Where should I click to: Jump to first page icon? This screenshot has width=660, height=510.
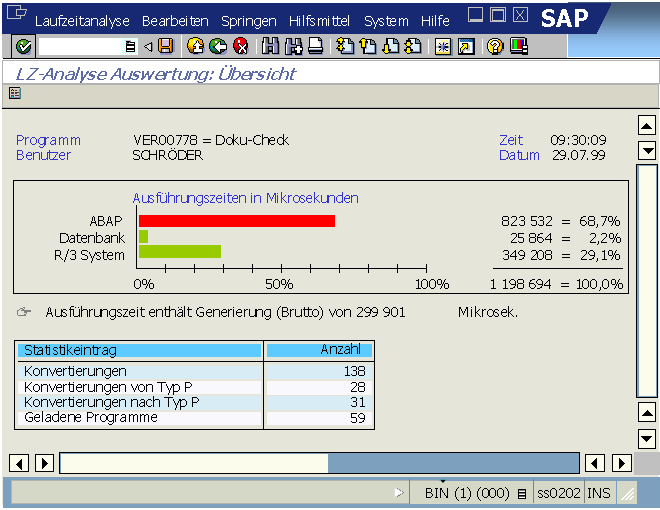(x=345, y=46)
